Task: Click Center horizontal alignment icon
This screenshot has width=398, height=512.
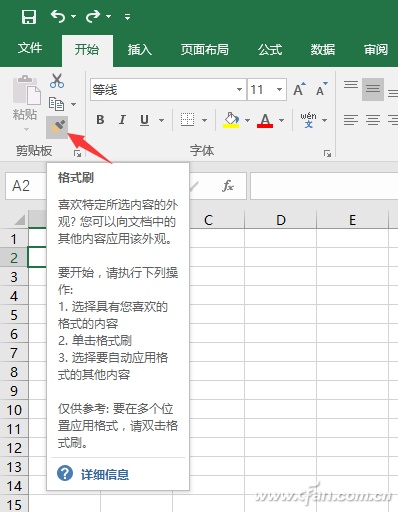Action: tap(373, 120)
